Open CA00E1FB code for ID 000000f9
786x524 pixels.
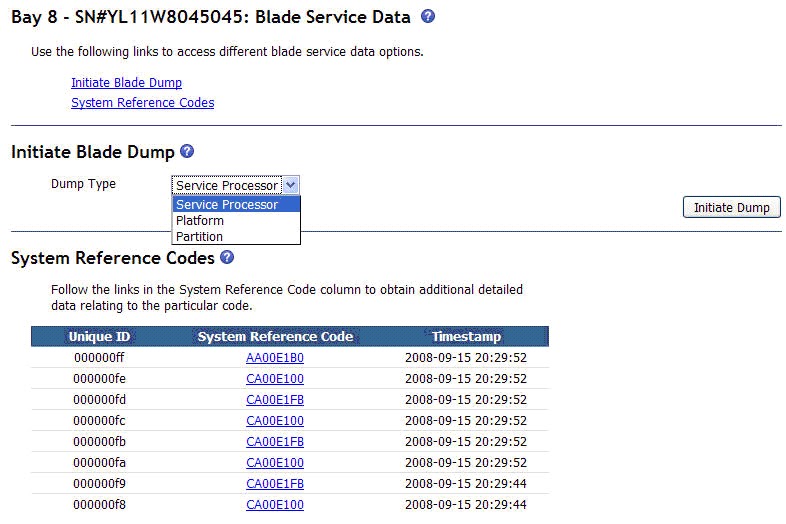coord(275,484)
